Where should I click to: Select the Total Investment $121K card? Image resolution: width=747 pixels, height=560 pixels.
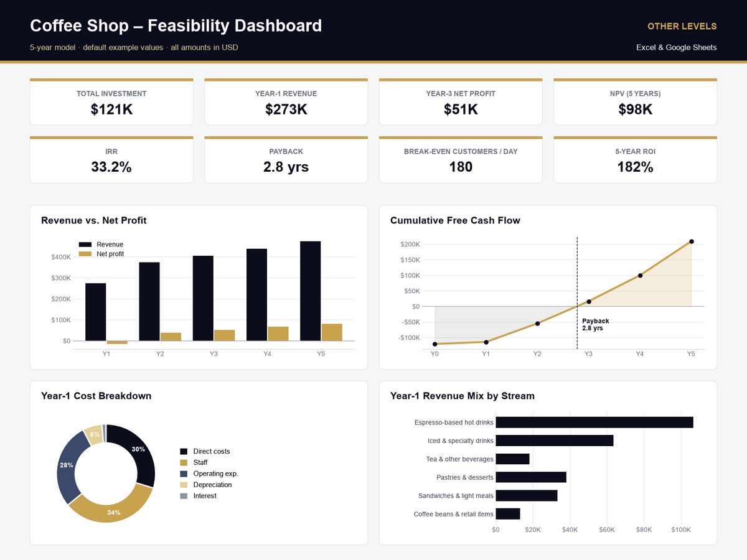(111, 102)
